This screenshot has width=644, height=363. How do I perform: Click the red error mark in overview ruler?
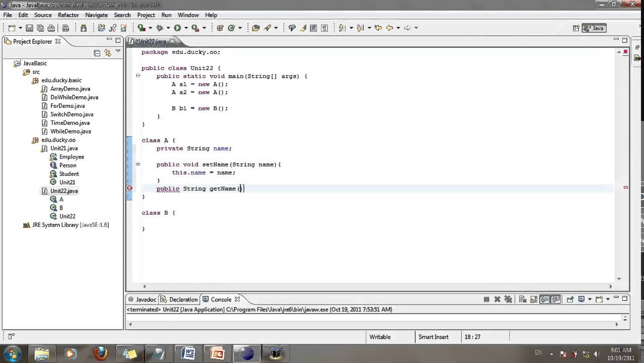(x=626, y=188)
